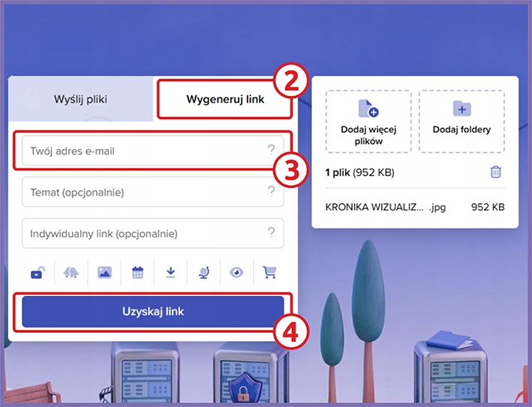Click the bell notifications icon
Viewport: 532px width, 407px height.
tap(71, 274)
